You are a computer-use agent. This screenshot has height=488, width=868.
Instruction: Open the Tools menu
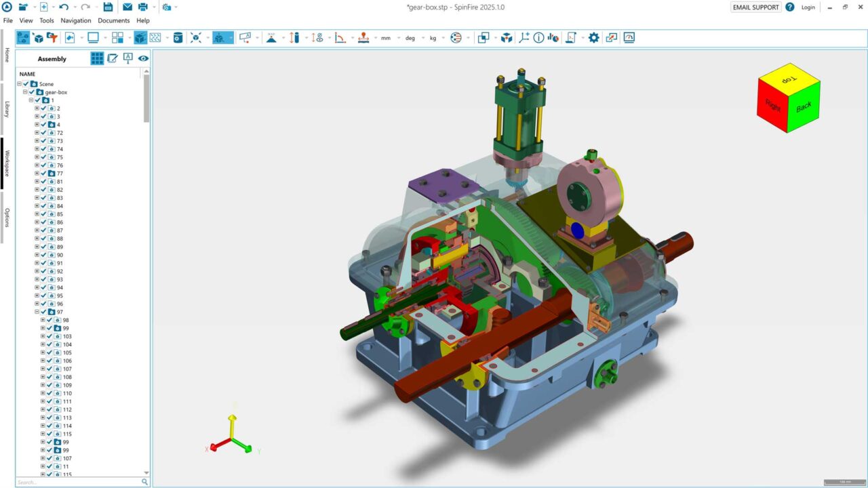[x=46, y=20]
